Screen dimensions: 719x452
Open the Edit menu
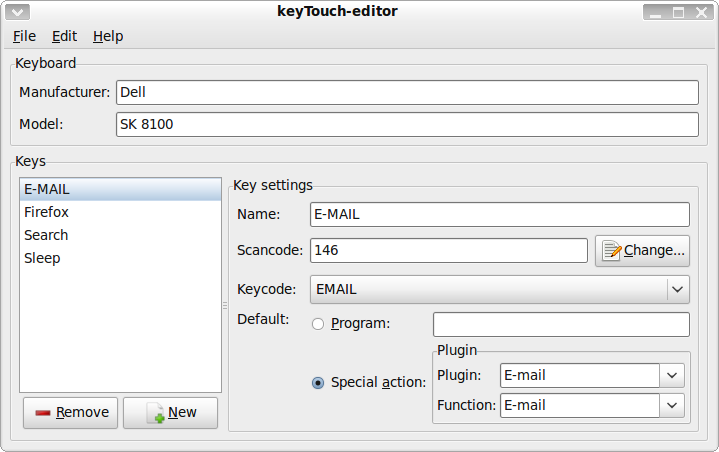[x=64, y=36]
